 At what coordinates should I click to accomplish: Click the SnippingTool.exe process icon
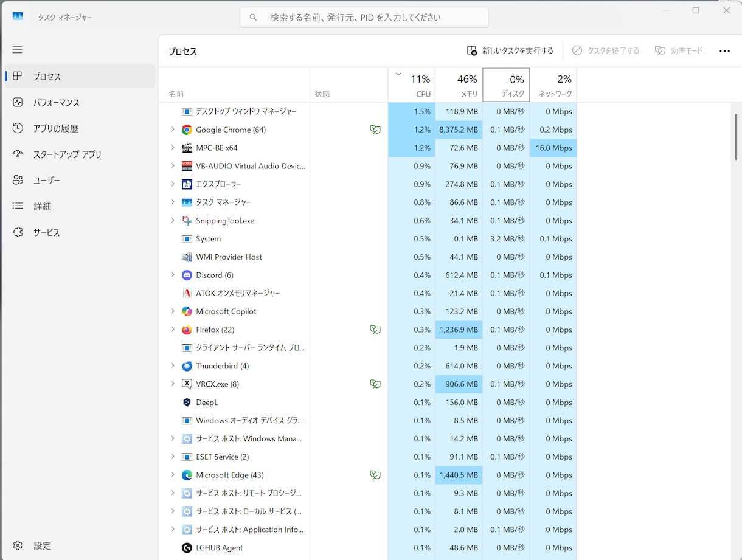[187, 221]
